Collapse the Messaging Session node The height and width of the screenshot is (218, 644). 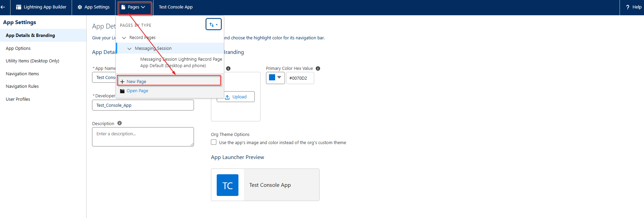tap(129, 48)
